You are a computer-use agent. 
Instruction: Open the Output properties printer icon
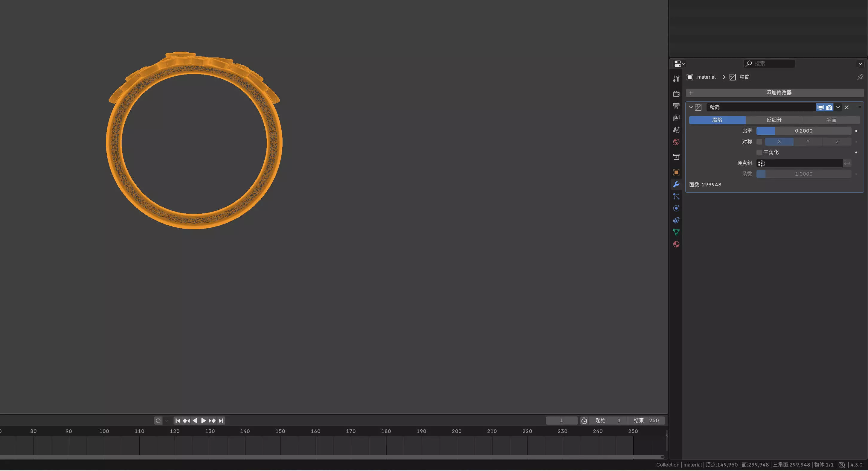[676, 106]
